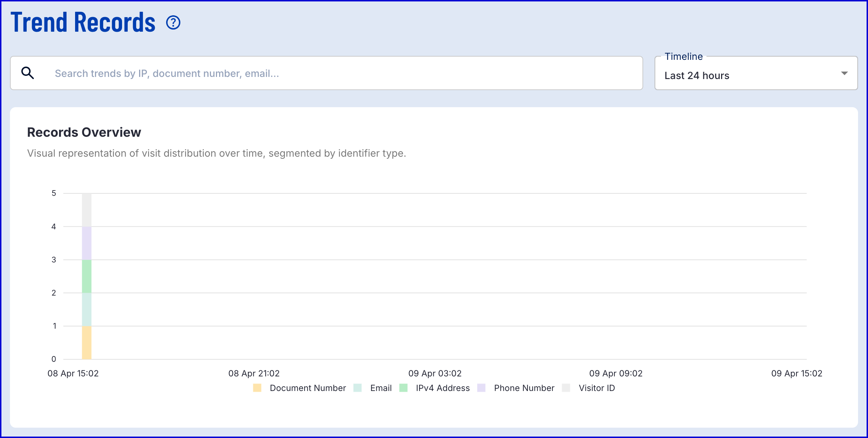The height and width of the screenshot is (438, 868).
Task: Toggle Visitor ID legend series
Action: [597, 388]
